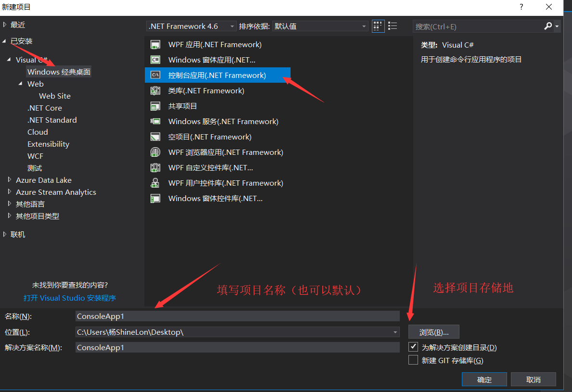Click the 浏览(B)... button
The width and height of the screenshot is (572, 392).
click(x=434, y=332)
